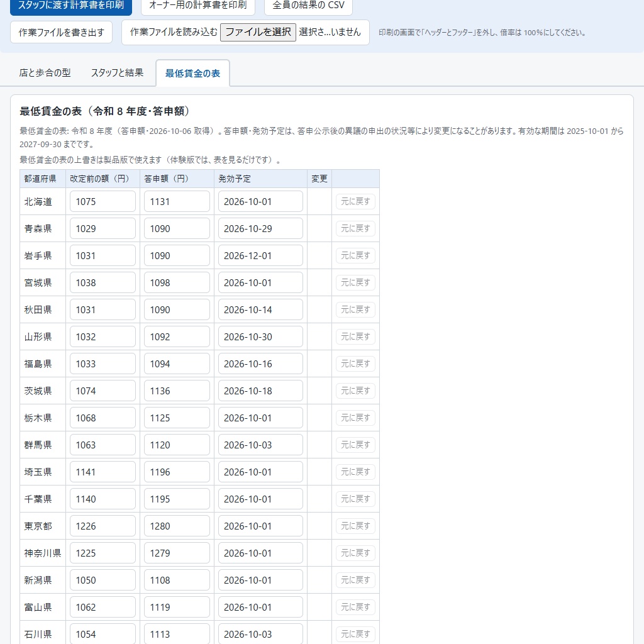Viewport: 644px width, 644px height.
Task: Click 宮城県 改定前の額 field 1038
Action: tap(103, 282)
